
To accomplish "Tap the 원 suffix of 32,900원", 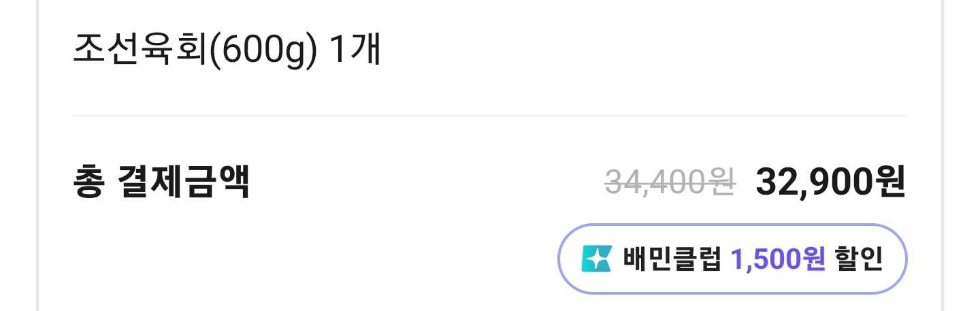I will pyautogui.click(x=889, y=182).
